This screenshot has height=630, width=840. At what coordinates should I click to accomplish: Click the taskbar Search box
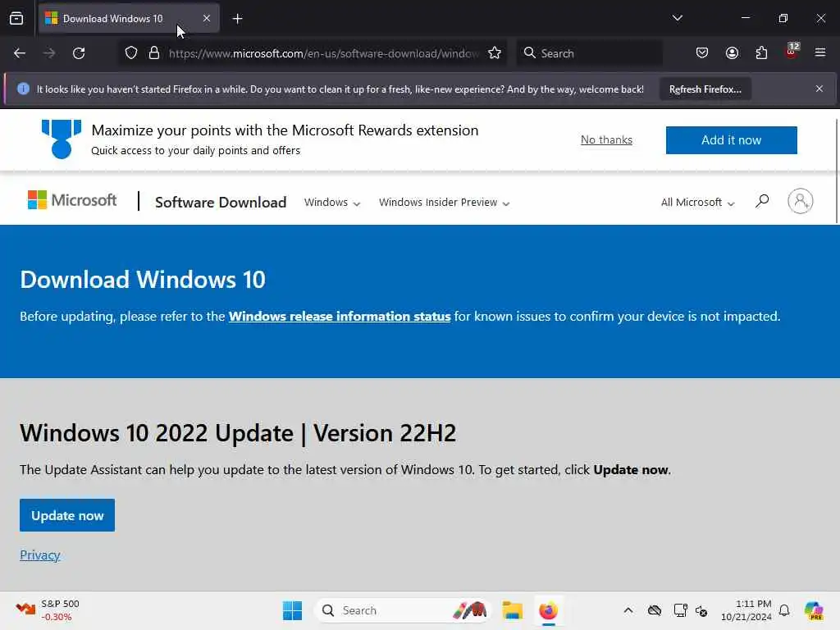pyautogui.click(x=403, y=610)
